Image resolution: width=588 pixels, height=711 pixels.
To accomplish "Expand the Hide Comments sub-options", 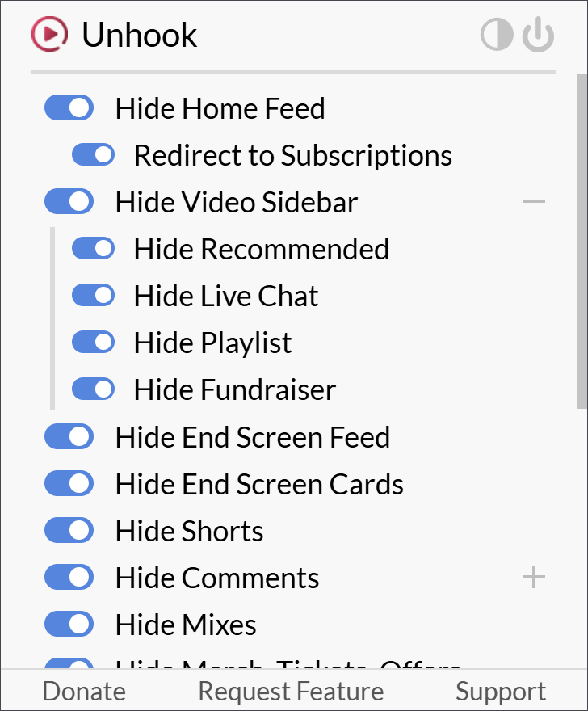I will [534, 578].
